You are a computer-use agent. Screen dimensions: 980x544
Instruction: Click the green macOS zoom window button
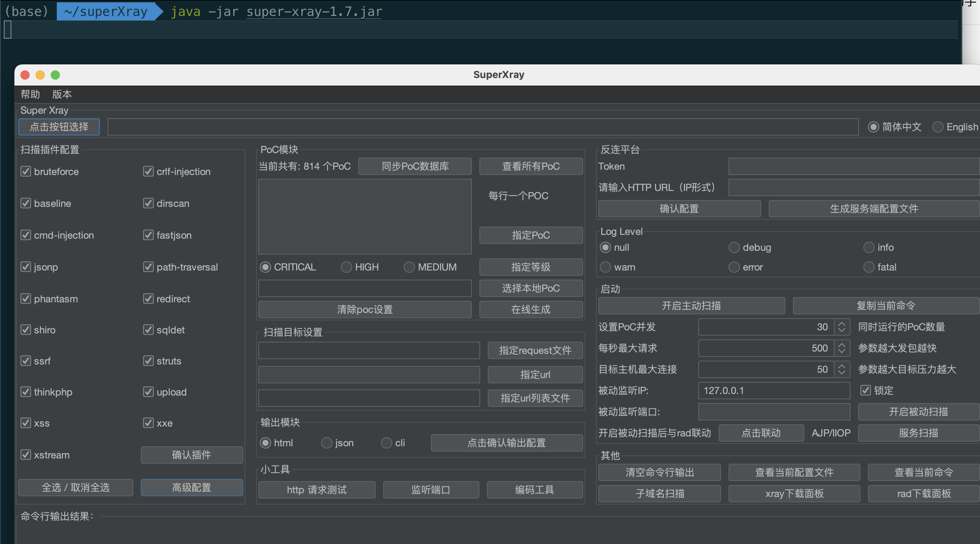(x=55, y=75)
